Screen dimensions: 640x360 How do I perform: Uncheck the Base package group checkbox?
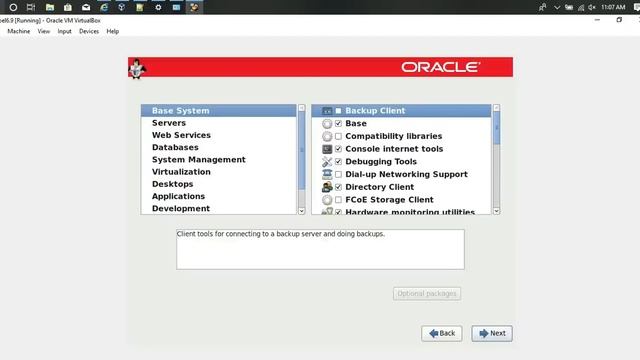tap(338, 123)
